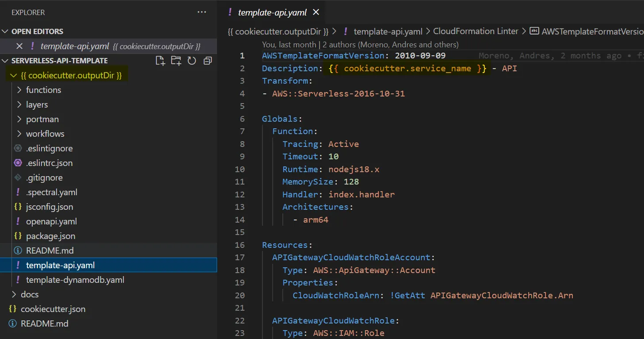Click the template-api.yaml breadcrumb item
This screenshot has height=339, width=644.
pyautogui.click(x=388, y=31)
